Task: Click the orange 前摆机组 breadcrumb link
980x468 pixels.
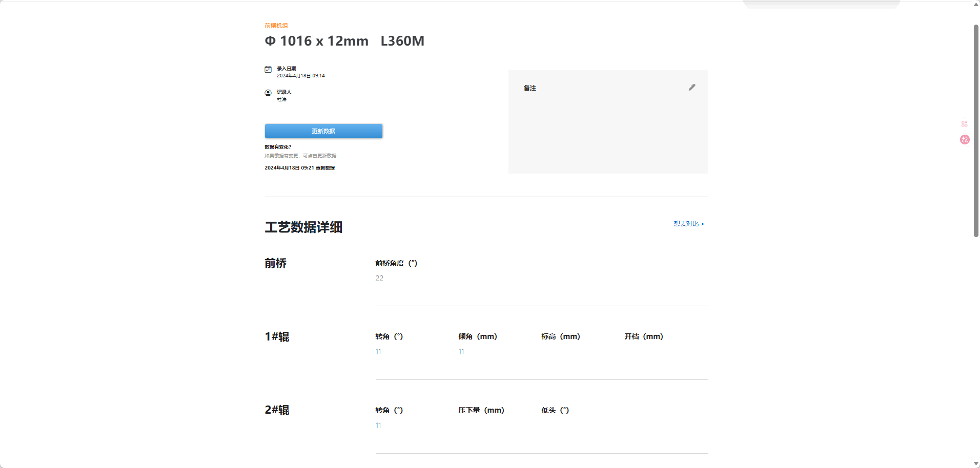Action: pos(276,26)
